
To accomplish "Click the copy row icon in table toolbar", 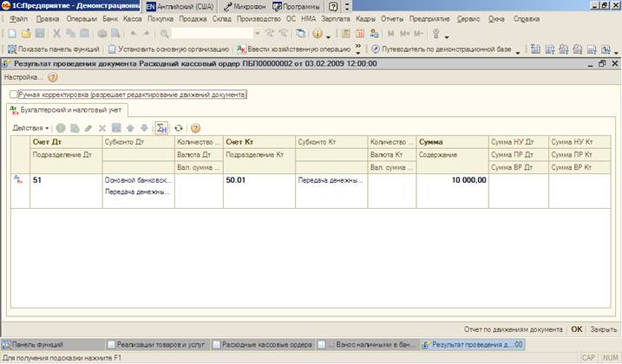I will coord(75,128).
